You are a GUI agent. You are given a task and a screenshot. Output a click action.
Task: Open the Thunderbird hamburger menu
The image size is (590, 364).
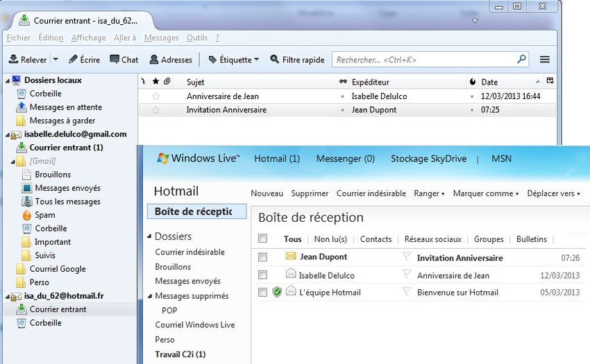click(x=545, y=60)
